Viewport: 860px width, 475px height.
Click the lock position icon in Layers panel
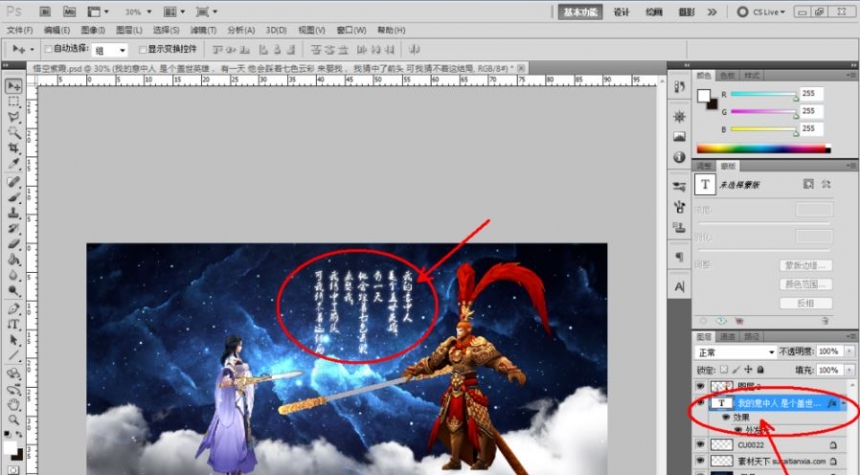(748, 370)
